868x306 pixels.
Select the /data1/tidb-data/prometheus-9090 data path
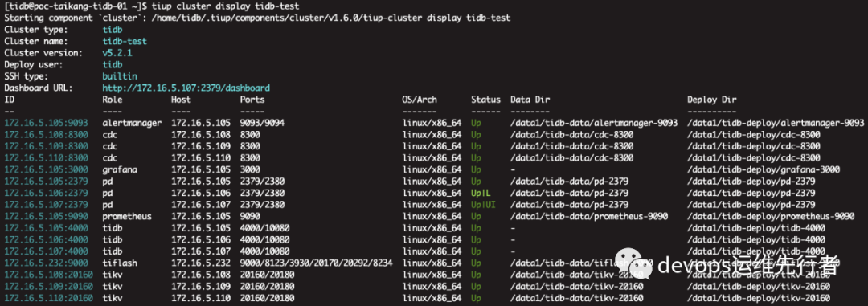pos(589,216)
